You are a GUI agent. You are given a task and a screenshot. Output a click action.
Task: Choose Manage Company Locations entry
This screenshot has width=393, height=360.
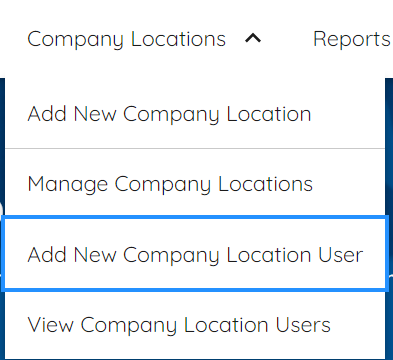pos(195,183)
